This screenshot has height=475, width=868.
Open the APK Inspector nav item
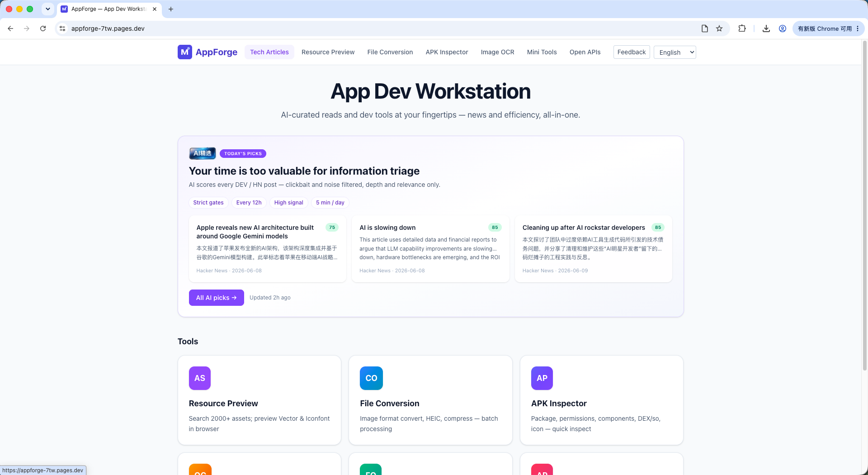coord(447,52)
